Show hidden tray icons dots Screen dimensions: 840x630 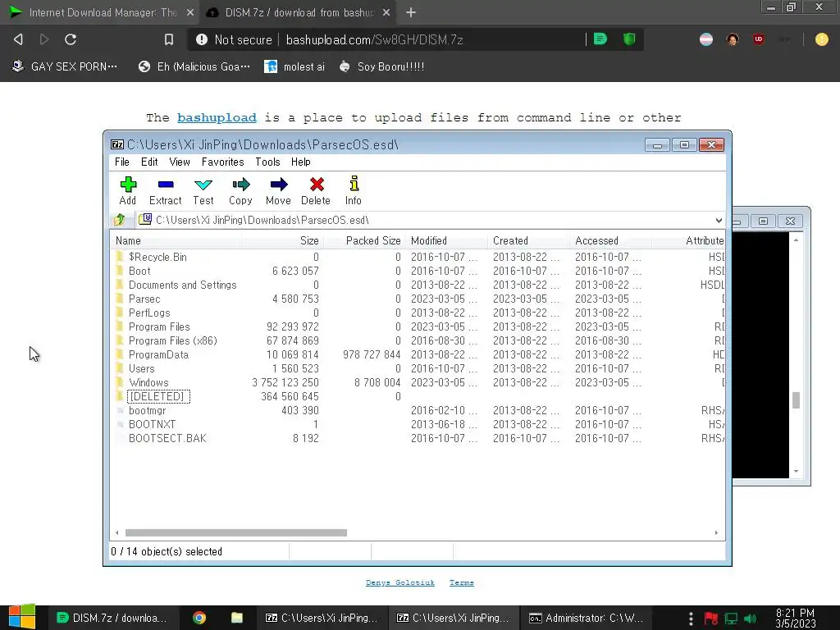coord(691,619)
